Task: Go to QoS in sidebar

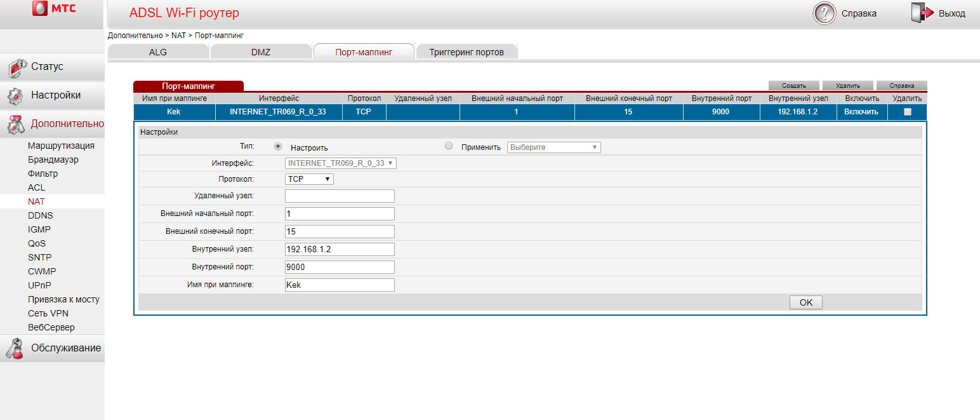Action: coord(37,243)
